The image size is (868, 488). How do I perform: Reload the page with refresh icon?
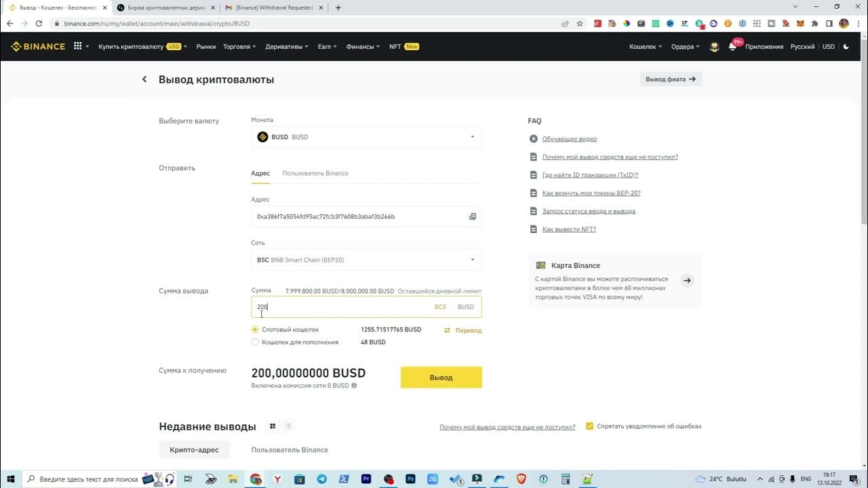pyautogui.click(x=39, y=23)
